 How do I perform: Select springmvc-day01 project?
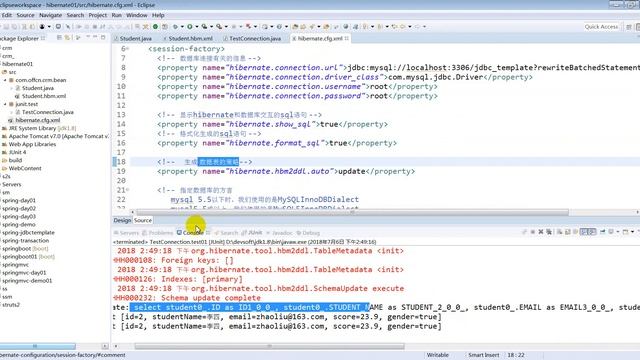click(24, 273)
